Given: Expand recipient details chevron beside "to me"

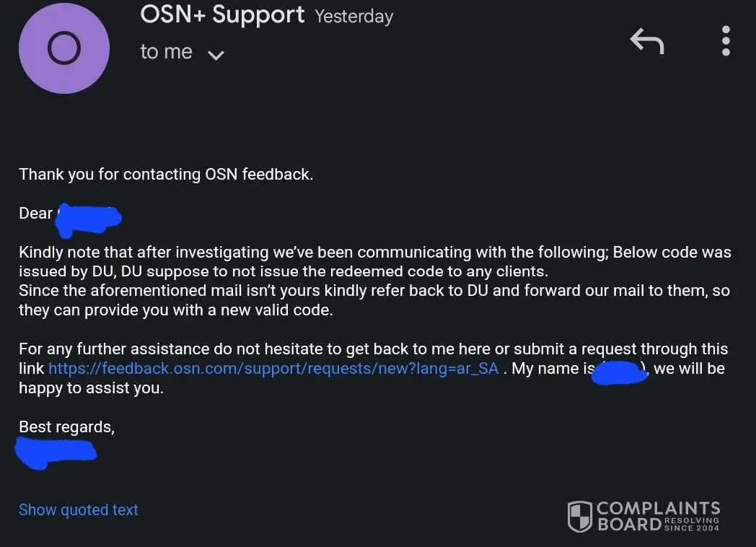Looking at the screenshot, I should tap(216, 55).
